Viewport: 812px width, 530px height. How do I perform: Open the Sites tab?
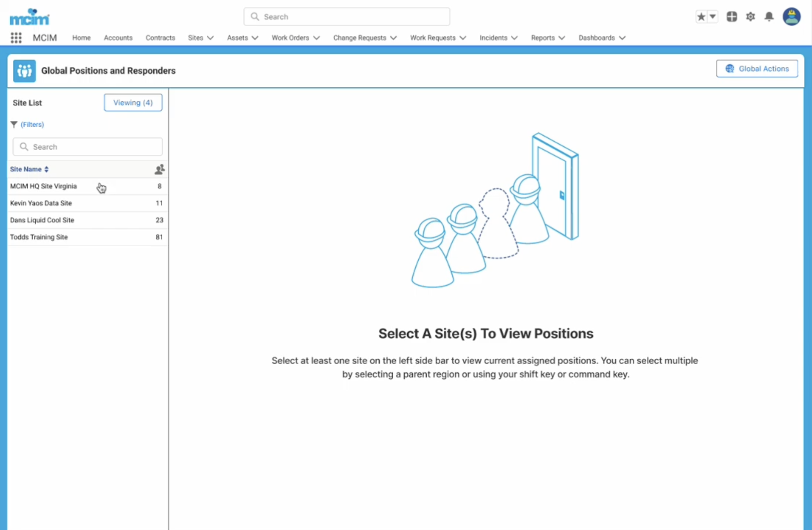pyautogui.click(x=195, y=38)
